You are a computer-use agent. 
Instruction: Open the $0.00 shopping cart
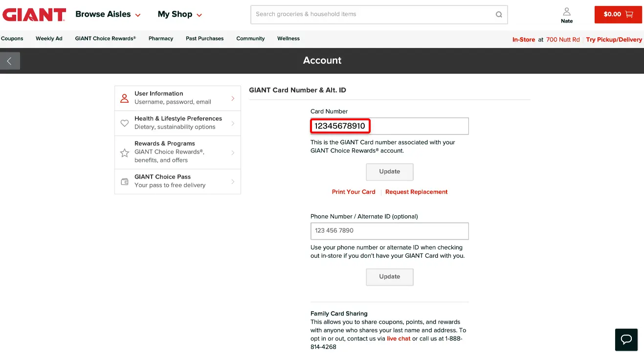coord(618,14)
